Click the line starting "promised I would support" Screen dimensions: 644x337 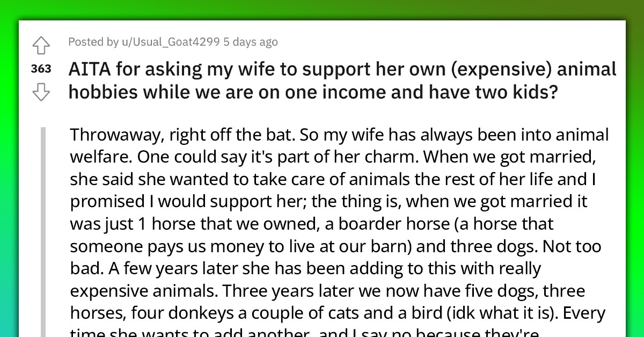(x=328, y=201)
